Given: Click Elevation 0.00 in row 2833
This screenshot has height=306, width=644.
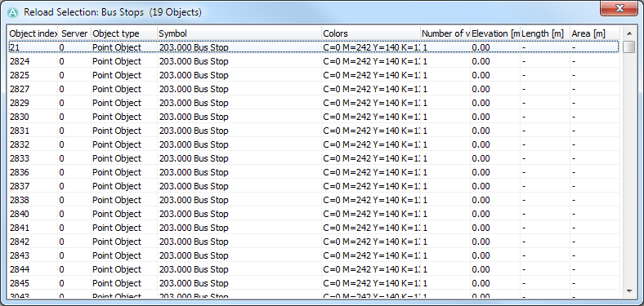Looking at the screenshot, I should click(x=481, y=158).
